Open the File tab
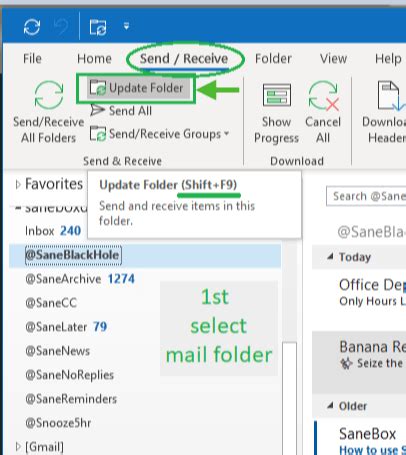406x455 pixels. tap(32, 59)
